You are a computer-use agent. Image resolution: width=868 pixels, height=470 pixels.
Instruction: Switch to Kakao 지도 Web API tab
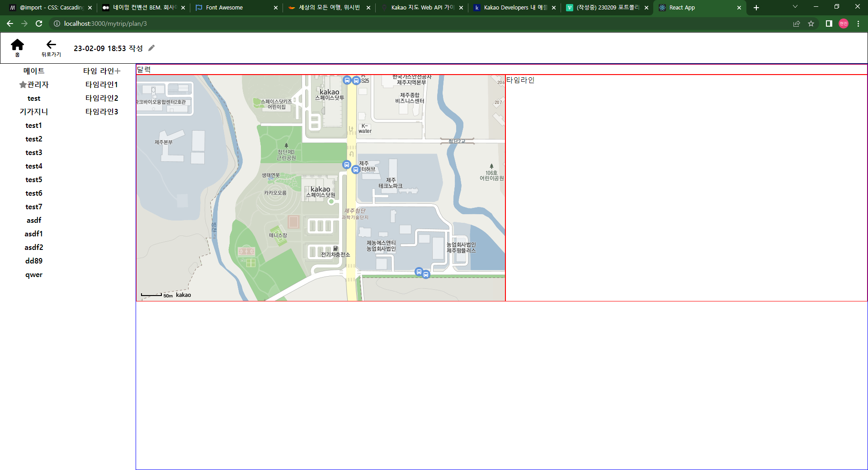click(x=421, y=8)
